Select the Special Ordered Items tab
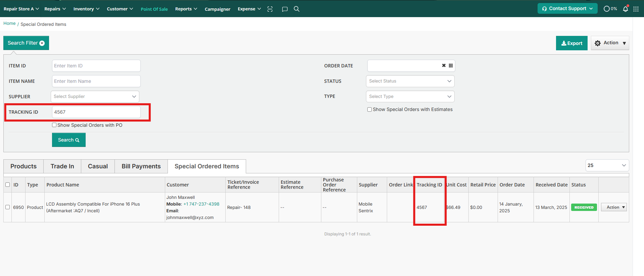Viewport: 644px width, 276px height. click(207, 166)
